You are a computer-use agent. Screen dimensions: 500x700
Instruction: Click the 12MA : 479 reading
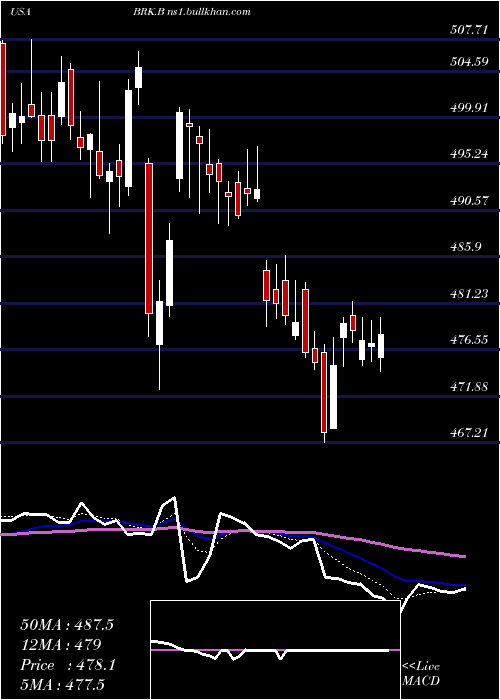point(61,644)
